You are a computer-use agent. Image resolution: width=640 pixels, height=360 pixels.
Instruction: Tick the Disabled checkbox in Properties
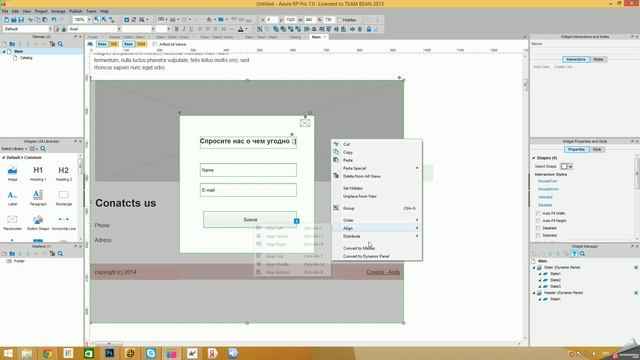tap(538, 228)
